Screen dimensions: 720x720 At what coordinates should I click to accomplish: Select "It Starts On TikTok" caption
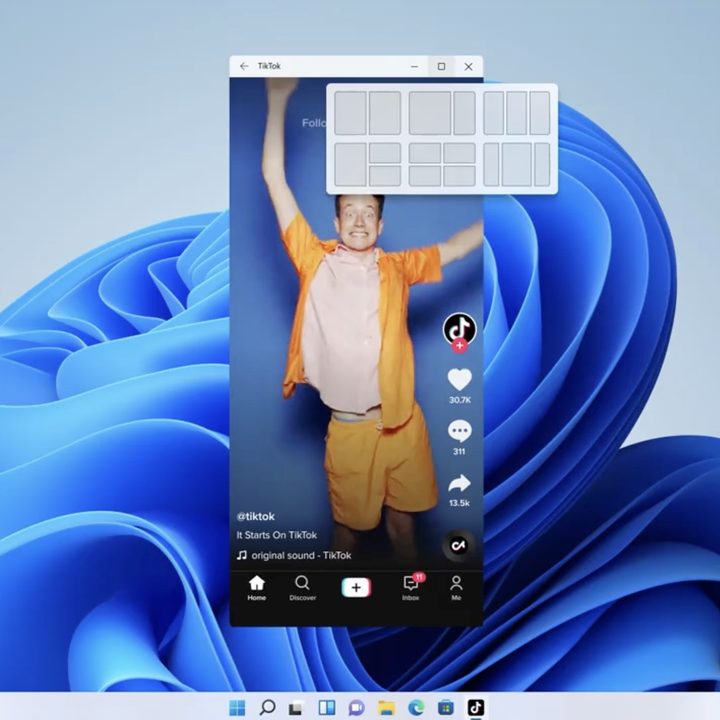[276, 535]
